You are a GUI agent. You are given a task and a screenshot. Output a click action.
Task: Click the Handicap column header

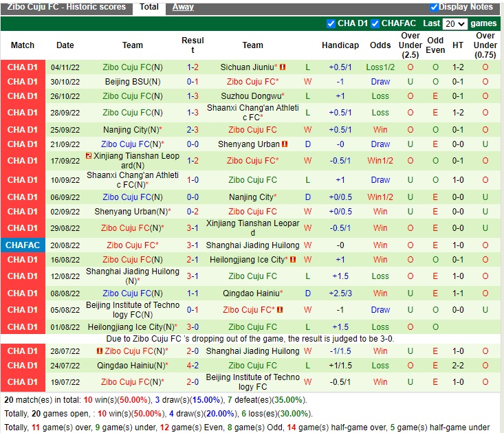(x=340, y=45)
